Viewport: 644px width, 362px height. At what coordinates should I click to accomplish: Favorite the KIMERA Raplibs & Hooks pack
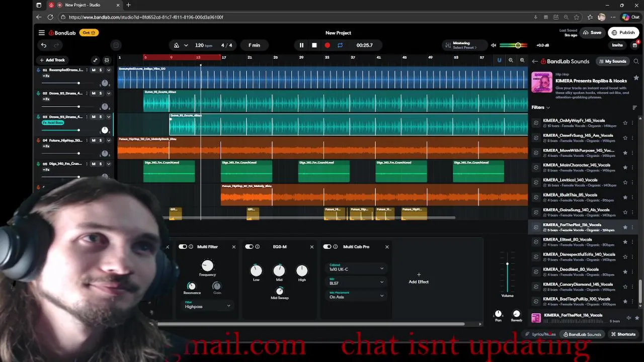coord(636,78)
